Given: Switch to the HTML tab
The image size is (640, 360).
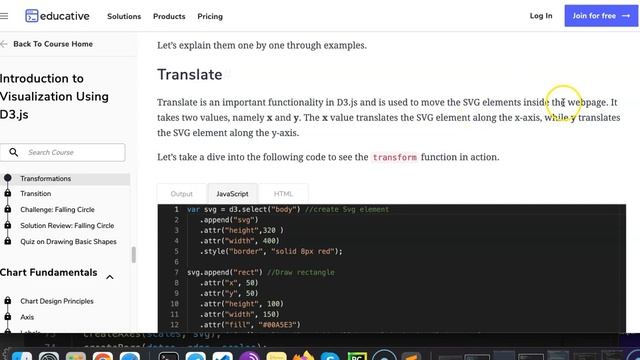Looking at the screenshot, I should point(283,194).
